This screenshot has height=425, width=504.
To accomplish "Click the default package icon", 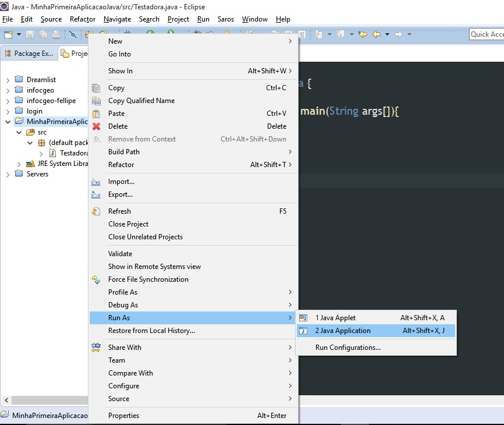I will tap(41, 143).
